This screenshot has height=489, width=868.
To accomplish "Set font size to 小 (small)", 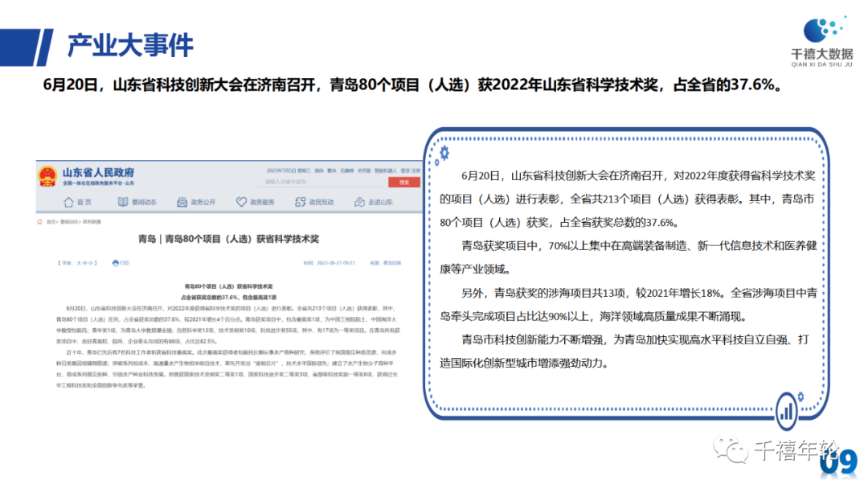I will coord(91,263).
